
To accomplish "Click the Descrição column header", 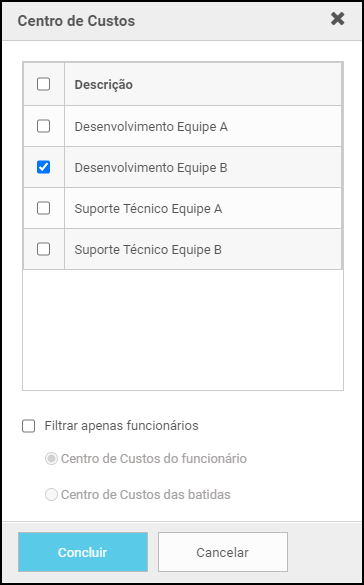I will tap(103, 85).
